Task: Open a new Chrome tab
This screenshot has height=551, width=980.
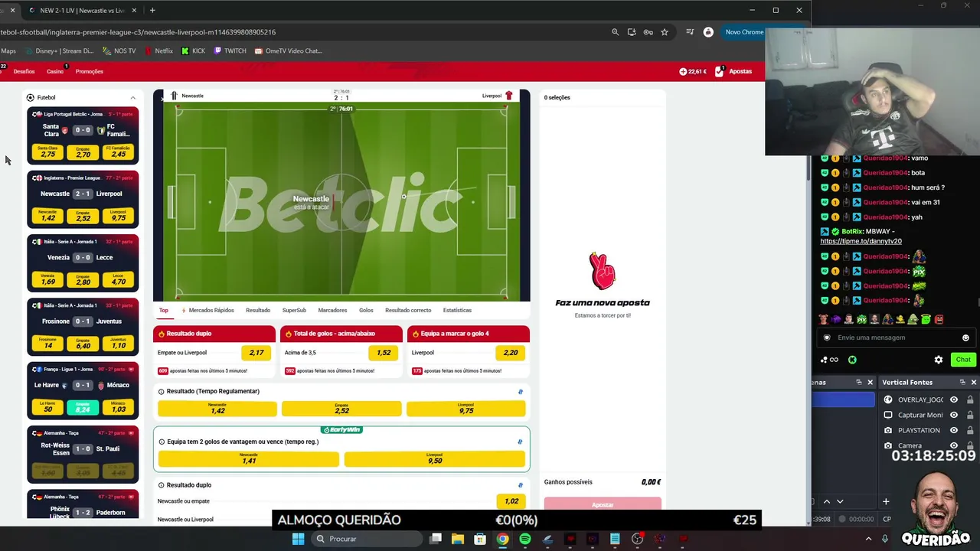Action: (x=152, y=10)
